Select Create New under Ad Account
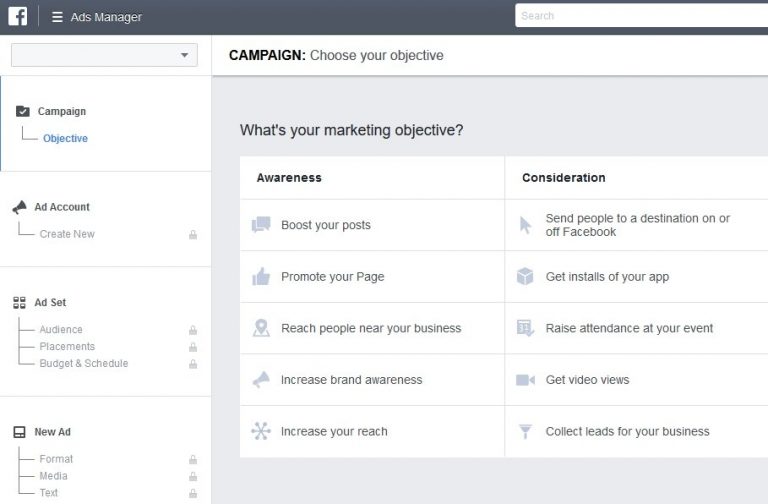Viewport: 768px width, 504px height. [67, 234]
